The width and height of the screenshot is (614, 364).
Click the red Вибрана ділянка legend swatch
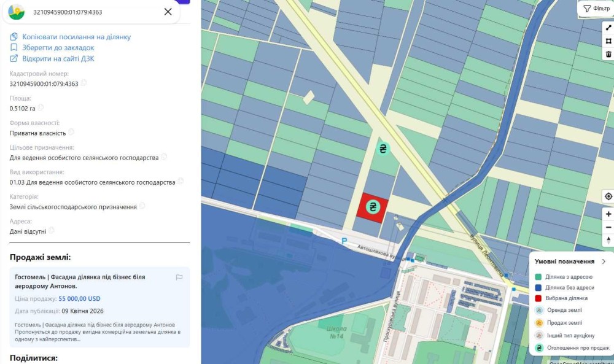pyautogui.click(x=538, y=298)
